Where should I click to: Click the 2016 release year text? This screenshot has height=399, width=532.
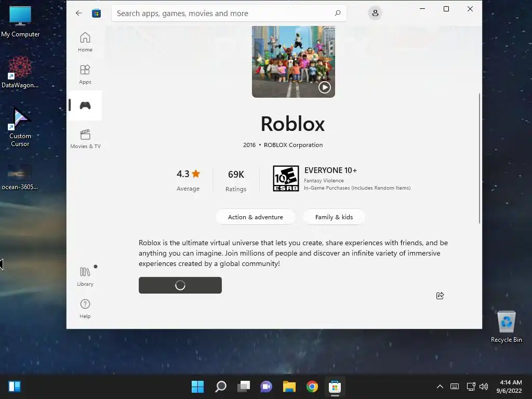pyautogui.click(x=249, y=145)
